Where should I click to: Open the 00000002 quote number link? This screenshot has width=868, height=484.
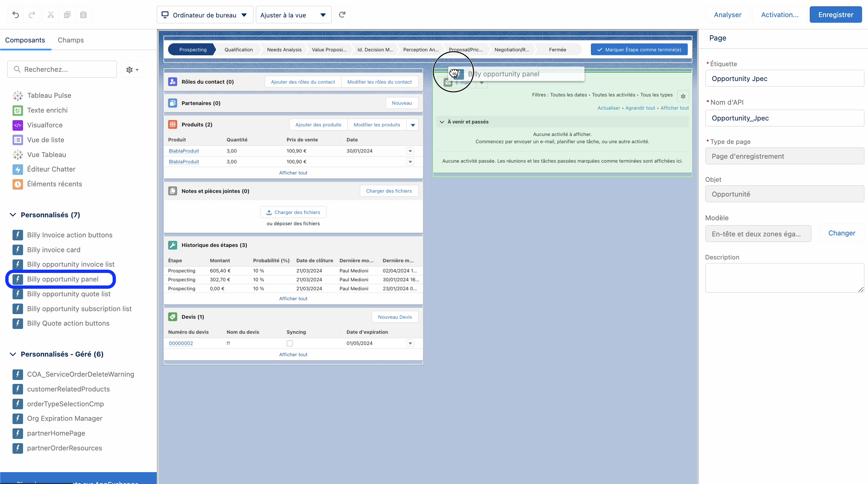point(181,343)
